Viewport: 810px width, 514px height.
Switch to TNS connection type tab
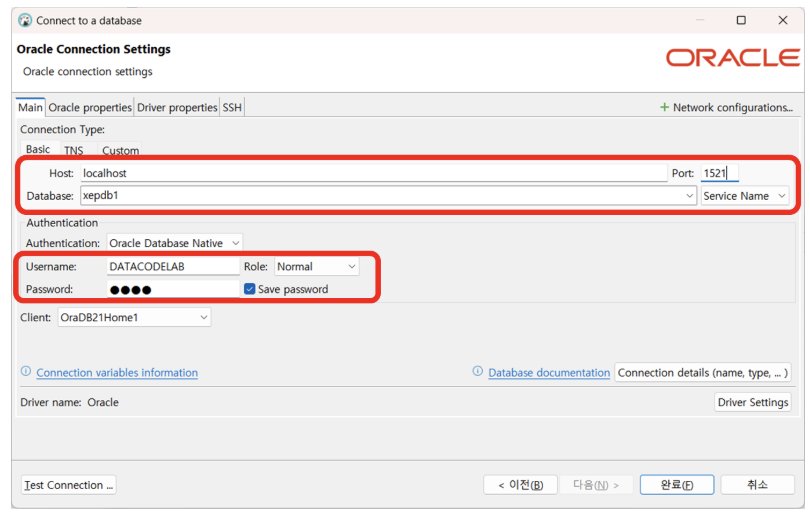tap(74, 151)
